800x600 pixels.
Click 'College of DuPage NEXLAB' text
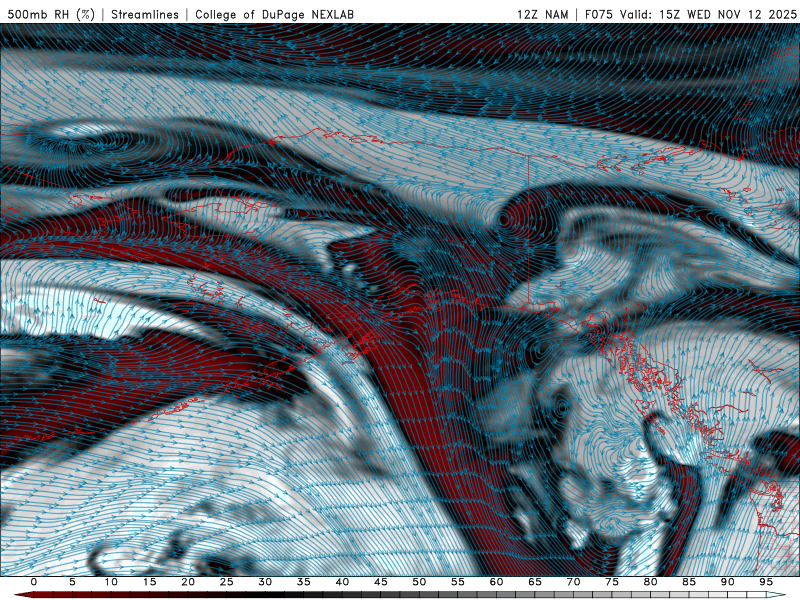(x=274, y=14)
